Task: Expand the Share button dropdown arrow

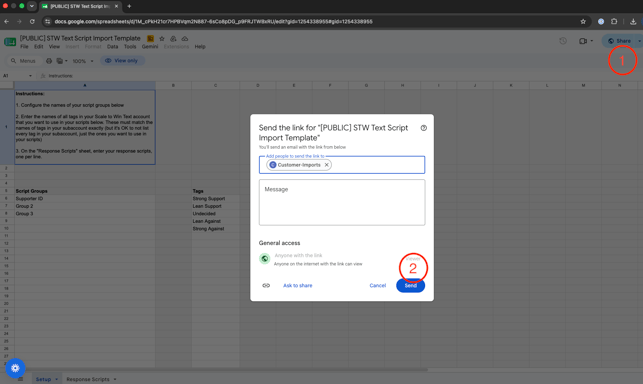Action: [x=639, y=41]
